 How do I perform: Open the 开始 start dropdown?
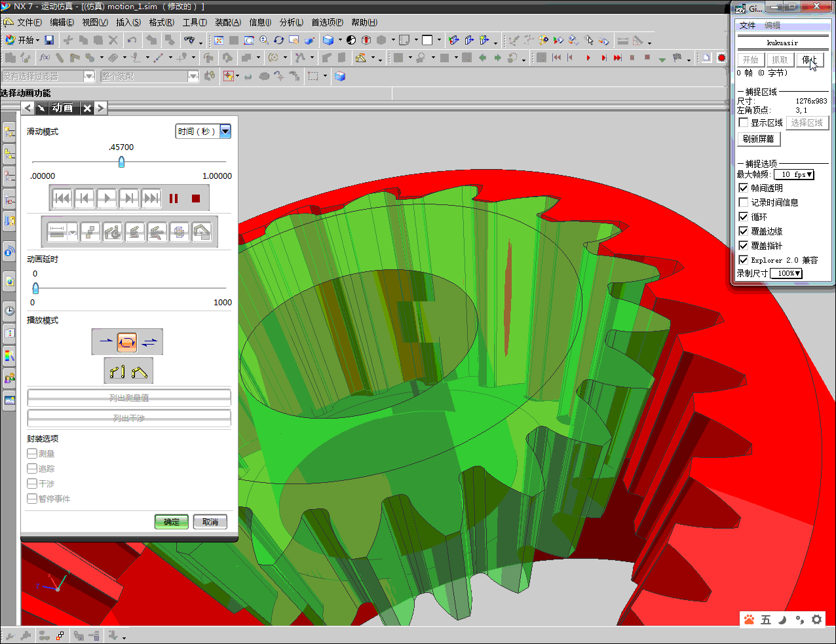[22, 40]
